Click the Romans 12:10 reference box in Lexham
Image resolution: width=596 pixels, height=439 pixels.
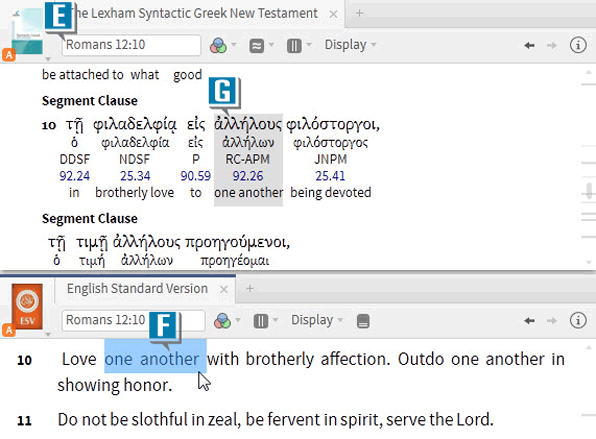[x=131, y=45]
